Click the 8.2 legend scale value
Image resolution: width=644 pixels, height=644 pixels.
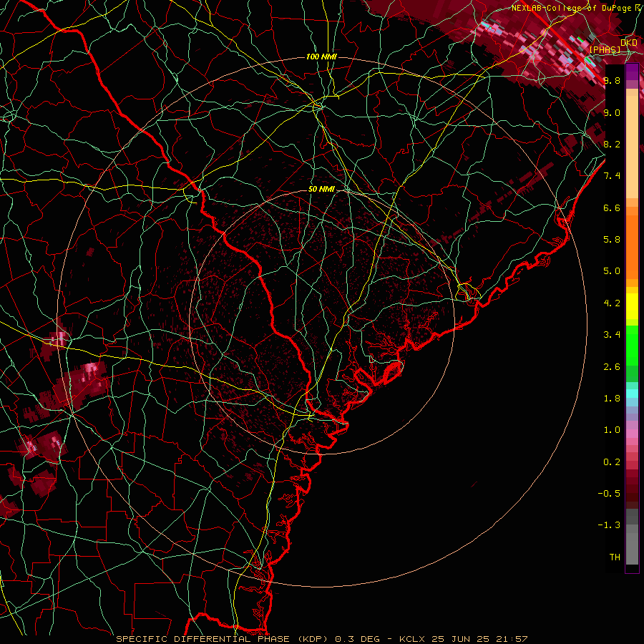click(612, 144)
